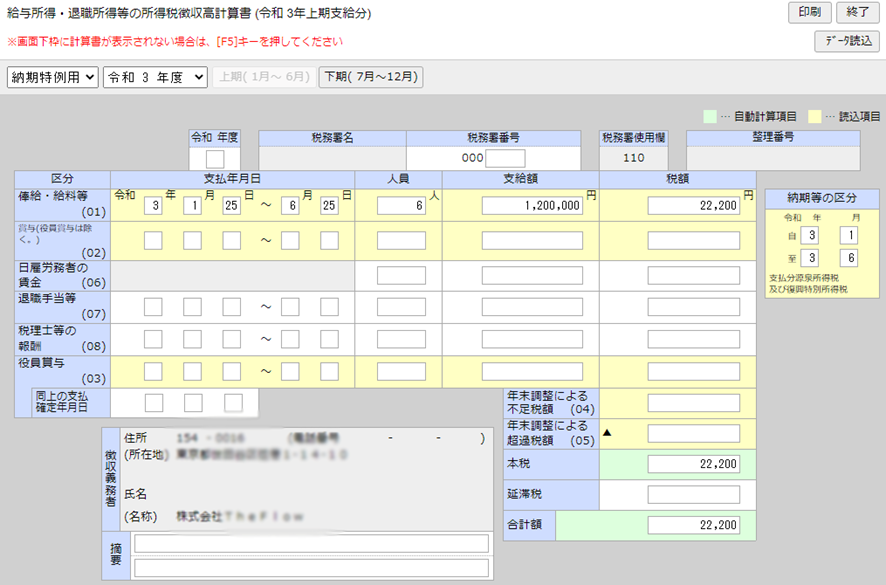Click the 俸給・給料等 支給額 field showing 1,200,000
Screen dimensions: 886x585
[532, 205]
